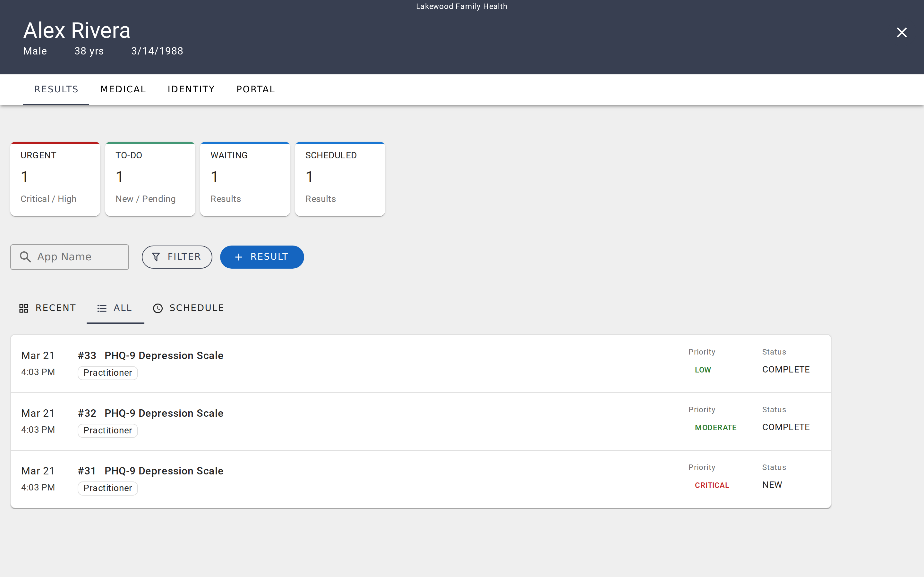
Task: Open the Waiting results card
Action: coord(245,179)
